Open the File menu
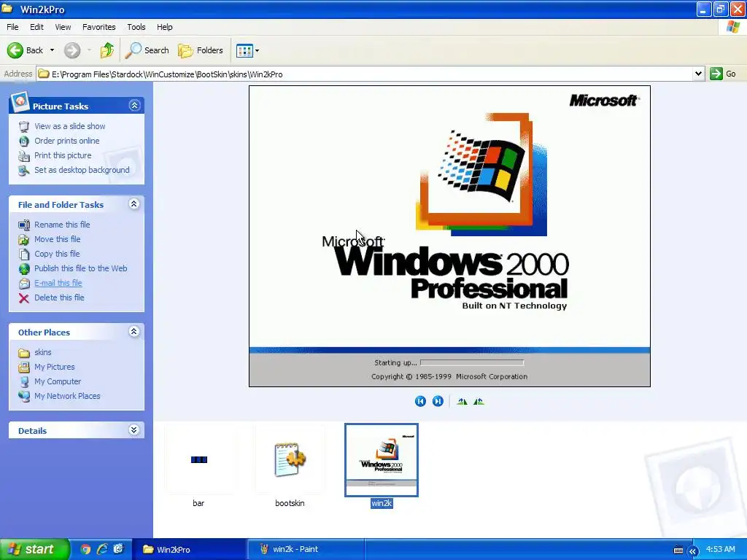 coord(12,27)
